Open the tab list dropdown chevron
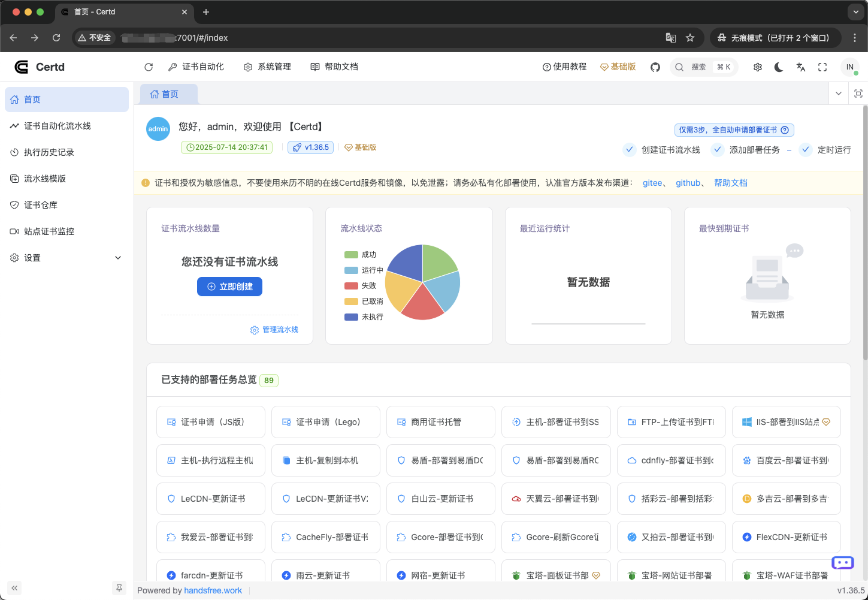This screenshot has height=600, width=868. 839,94
